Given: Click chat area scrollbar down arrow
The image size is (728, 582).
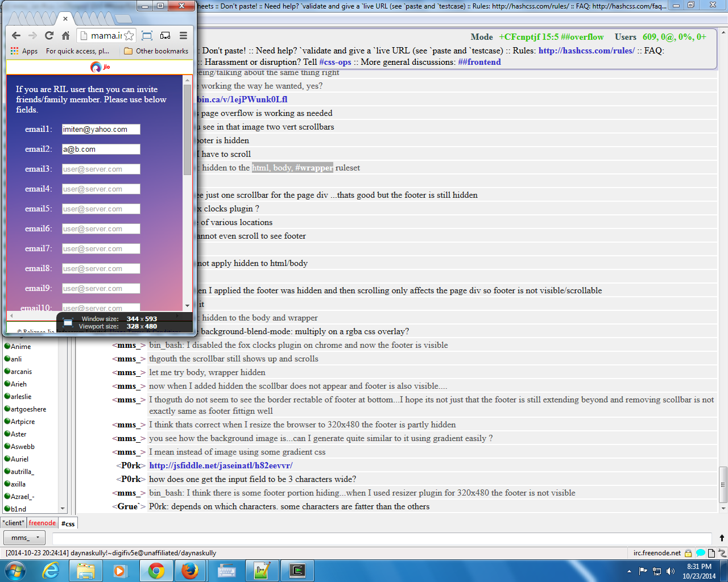Looking at the screenshot, I should point(723,508).
